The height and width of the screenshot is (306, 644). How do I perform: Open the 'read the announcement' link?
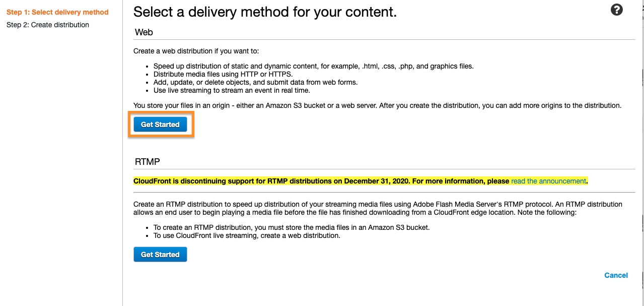548,181
